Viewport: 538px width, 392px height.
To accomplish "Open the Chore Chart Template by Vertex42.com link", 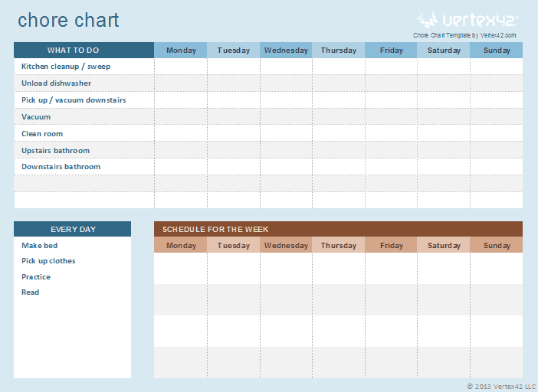I will point(464,35).
